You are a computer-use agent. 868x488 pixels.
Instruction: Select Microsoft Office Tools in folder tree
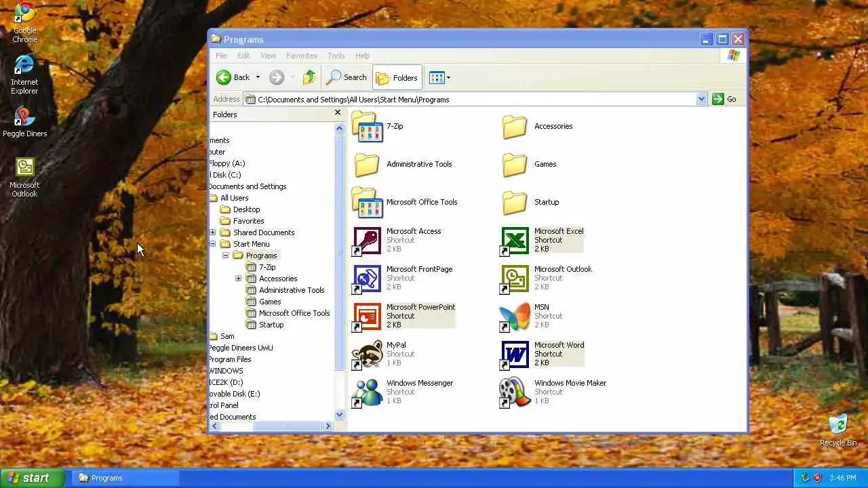click(294, 313)
